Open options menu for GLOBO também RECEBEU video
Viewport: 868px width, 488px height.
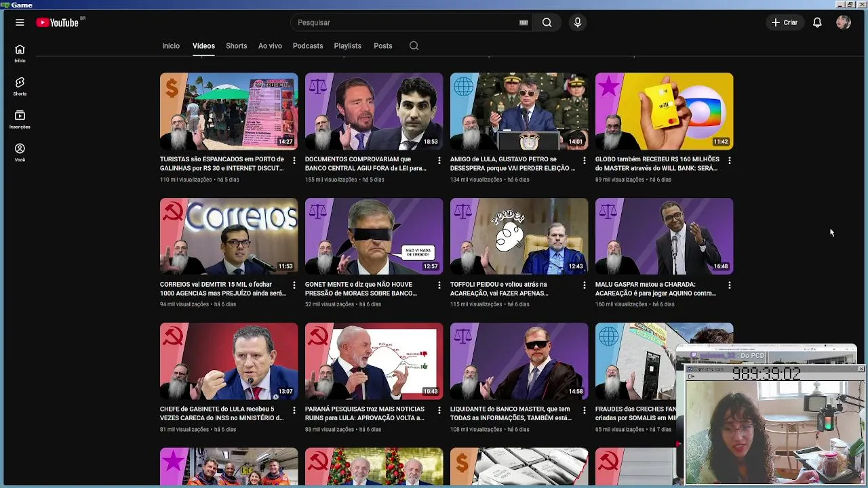point(729,160)
